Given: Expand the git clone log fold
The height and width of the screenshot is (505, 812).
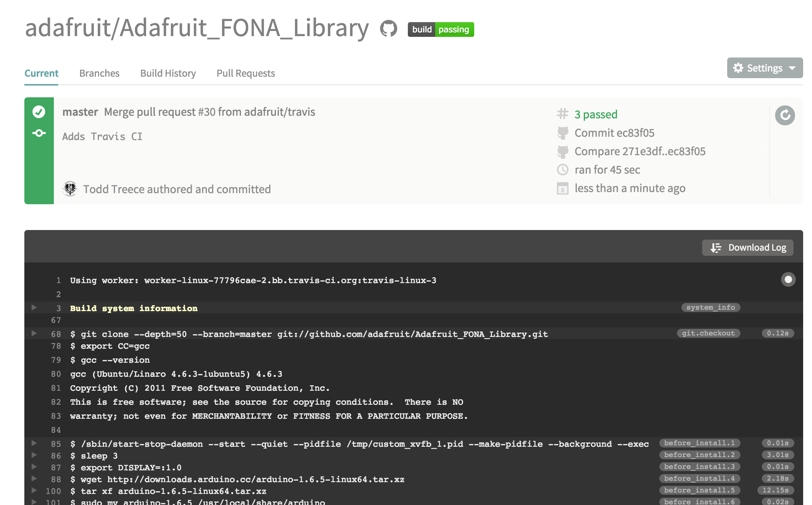Looking at the screenshot, I should coord(34,333).
